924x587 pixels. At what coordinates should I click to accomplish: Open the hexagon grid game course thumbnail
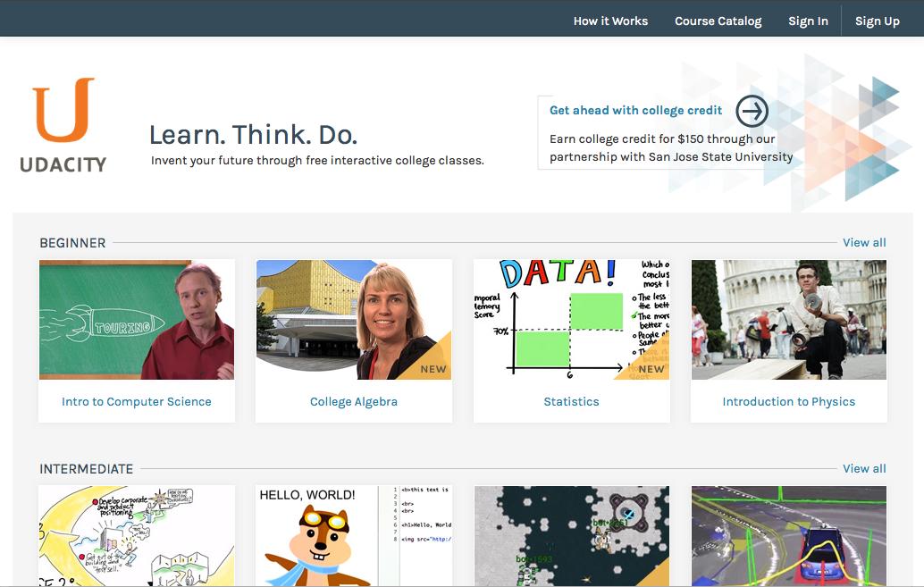coord(571,535)
